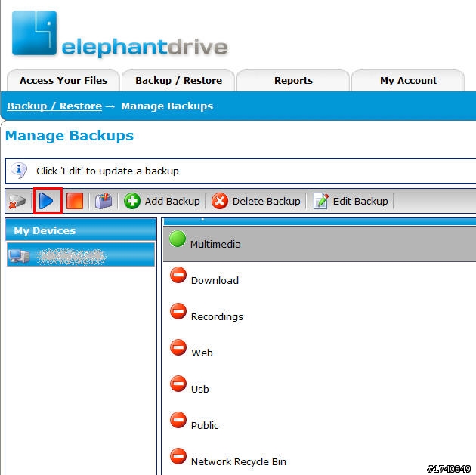Click the red status icon beside Usb

[178, 384]
